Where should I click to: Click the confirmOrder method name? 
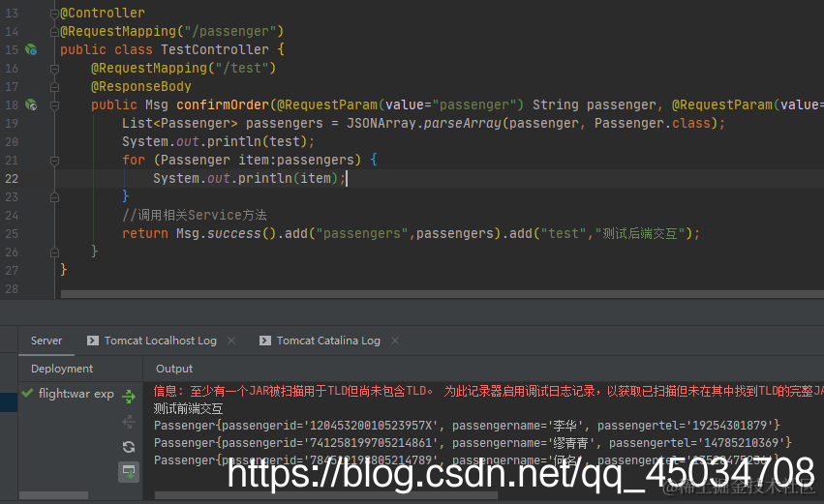pyautogui.click(x=223, y=104)
